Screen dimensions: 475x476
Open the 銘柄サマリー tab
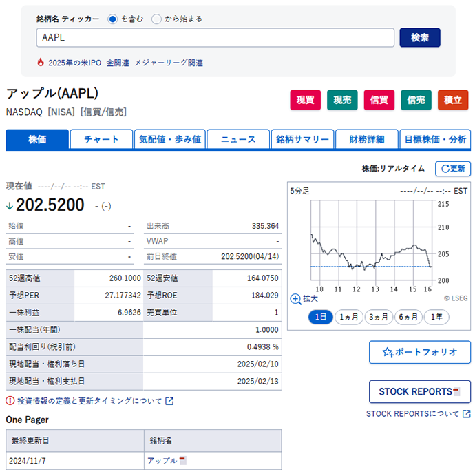(303, 139)
